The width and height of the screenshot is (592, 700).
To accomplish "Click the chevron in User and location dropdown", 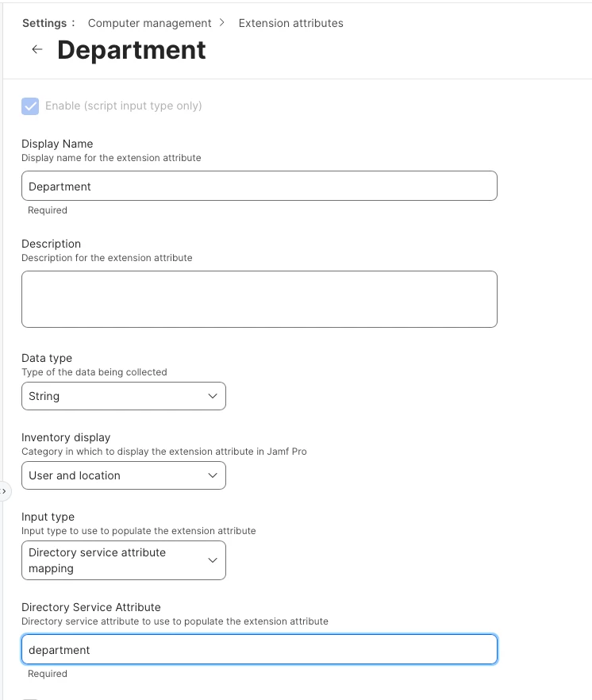I will click(x=213, y=475).
